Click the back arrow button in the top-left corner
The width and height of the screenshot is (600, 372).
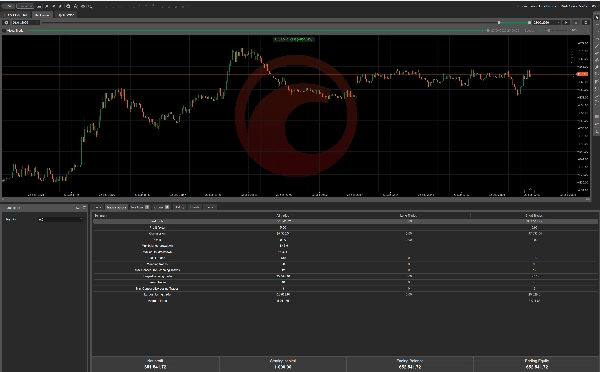pyautogui.click(x=8, y=6)
